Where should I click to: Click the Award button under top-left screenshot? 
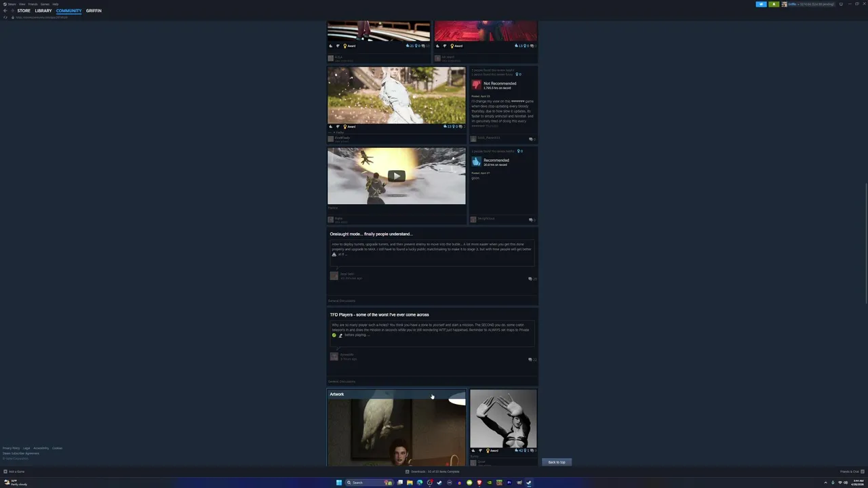(349, 46)
